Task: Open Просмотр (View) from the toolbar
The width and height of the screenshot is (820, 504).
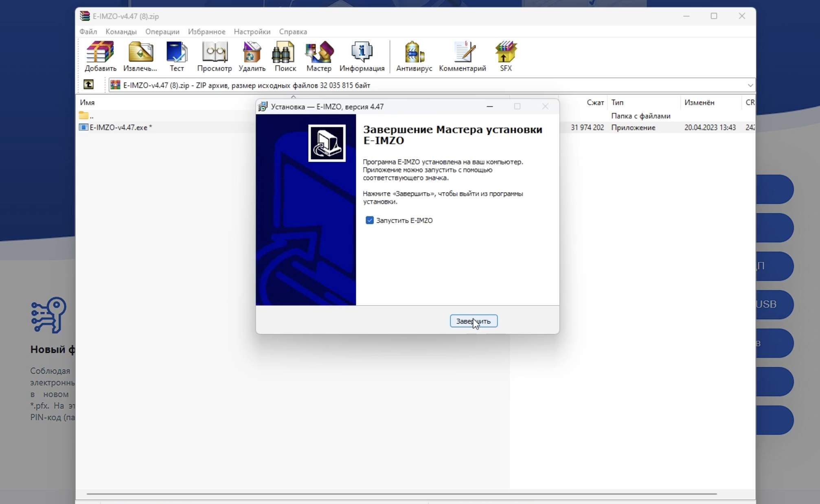Action: point(215,56)
